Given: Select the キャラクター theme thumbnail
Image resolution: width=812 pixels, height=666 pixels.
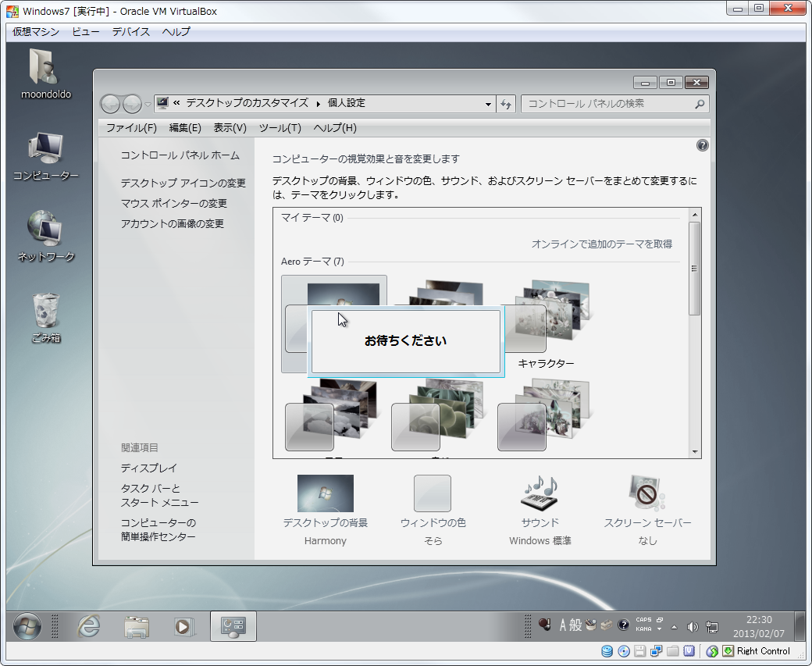Looking at the screenshot, I should [546, 320].
